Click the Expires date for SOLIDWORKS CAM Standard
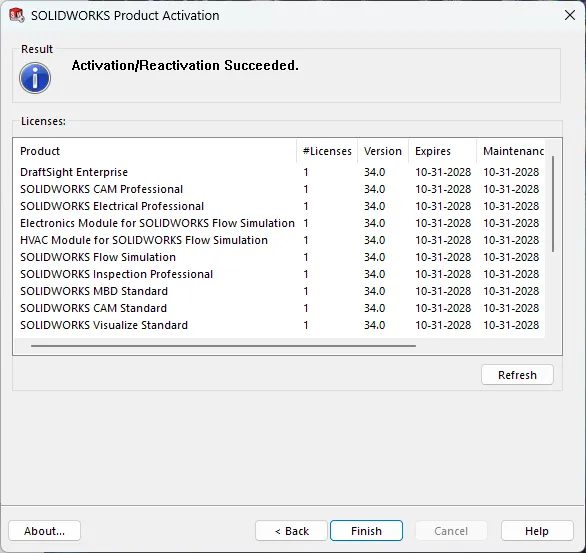Viewport: 586px width, 553px height. pos(443,308)
